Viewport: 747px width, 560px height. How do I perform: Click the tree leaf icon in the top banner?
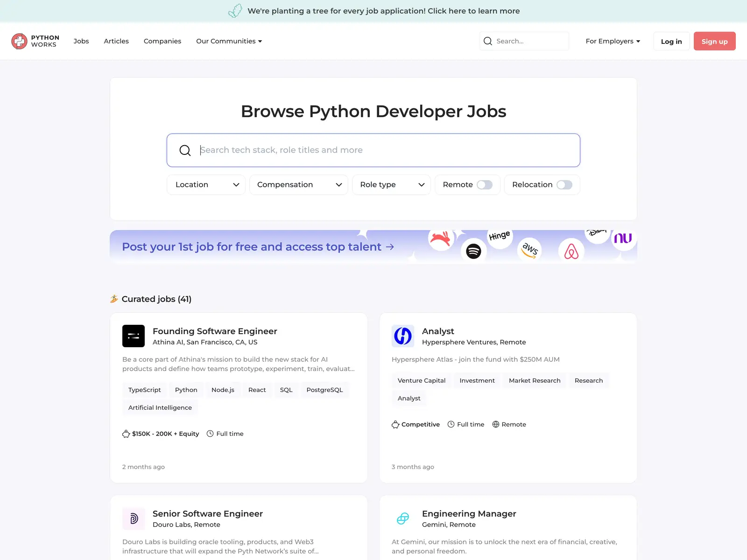(235, 11)
